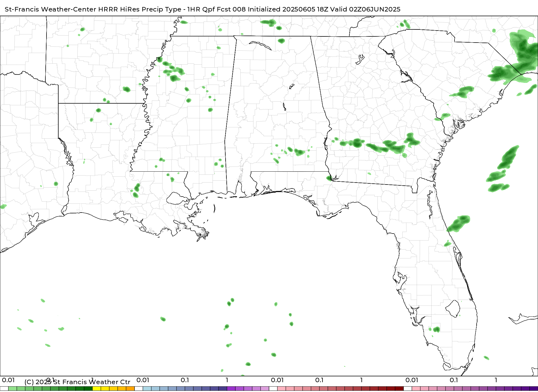
Task: Click the 0.01 label above the green scale
Action: coord(8,380)
